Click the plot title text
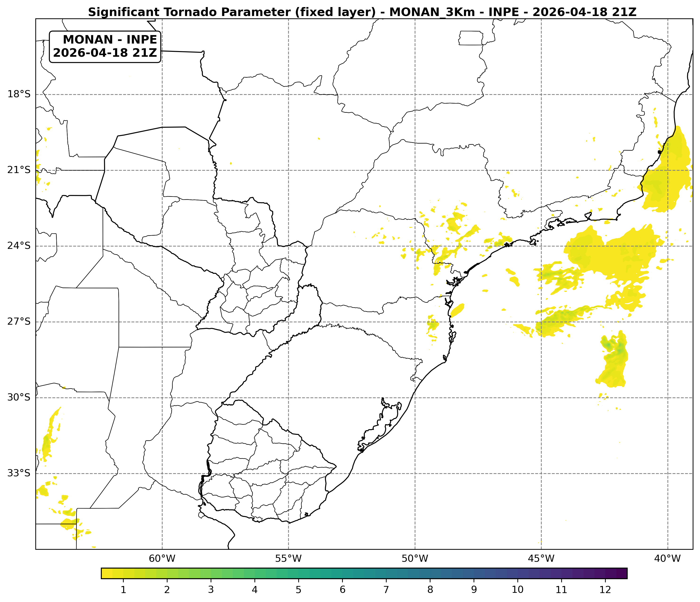 pos(362,12)
